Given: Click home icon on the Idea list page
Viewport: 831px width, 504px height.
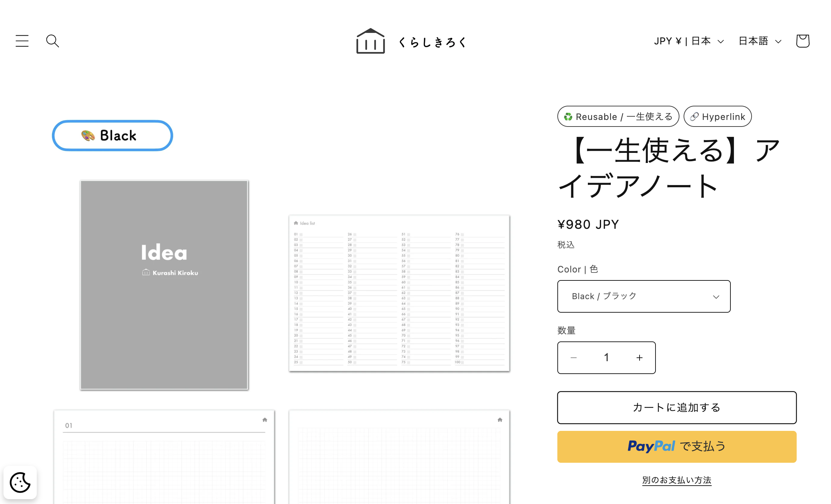Looking at the screenshot, I should (296, 223).
